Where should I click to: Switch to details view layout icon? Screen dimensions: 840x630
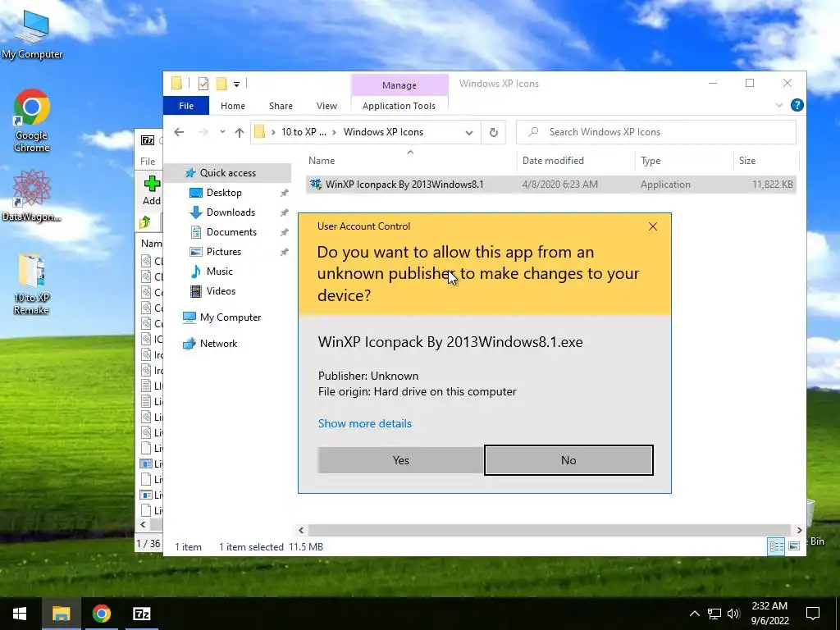point(776,546)
